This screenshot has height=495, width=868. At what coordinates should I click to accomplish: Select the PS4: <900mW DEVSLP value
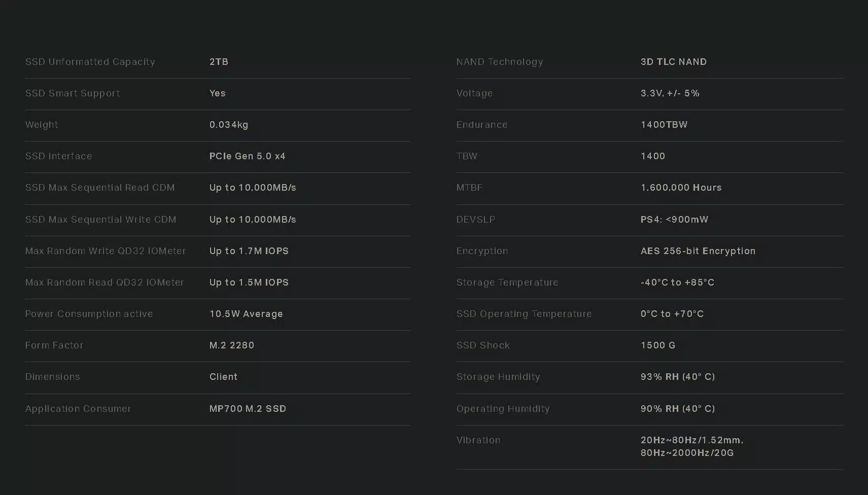tap(674, 220)
